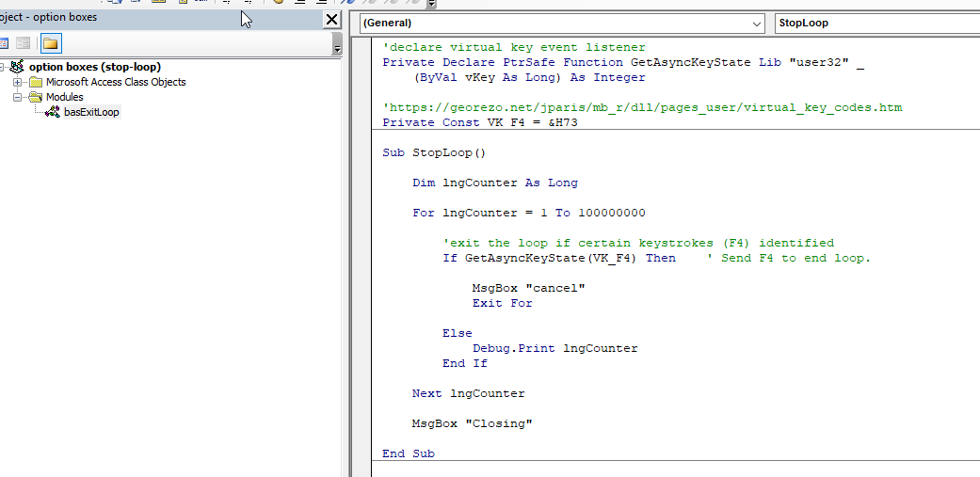Click the Next lngCounter line

(468, 393)
